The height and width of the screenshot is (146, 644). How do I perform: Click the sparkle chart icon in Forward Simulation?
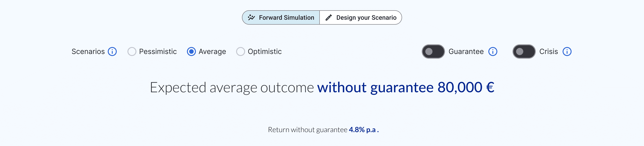coord(251,17)
